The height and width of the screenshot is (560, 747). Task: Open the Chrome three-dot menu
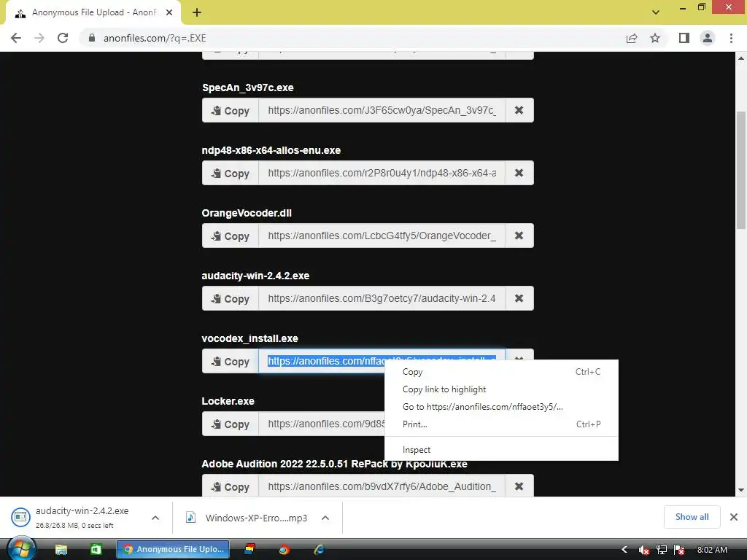[731, 38]
